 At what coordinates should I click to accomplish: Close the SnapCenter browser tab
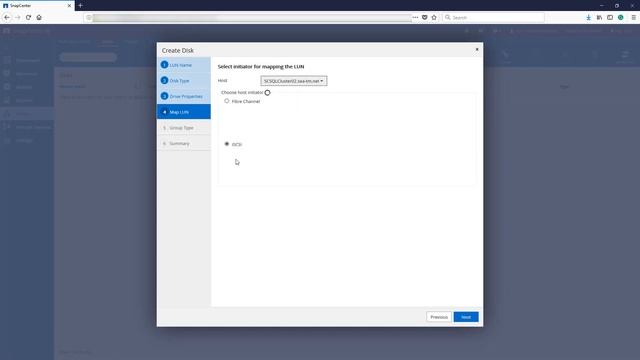[x=69, y=6]
